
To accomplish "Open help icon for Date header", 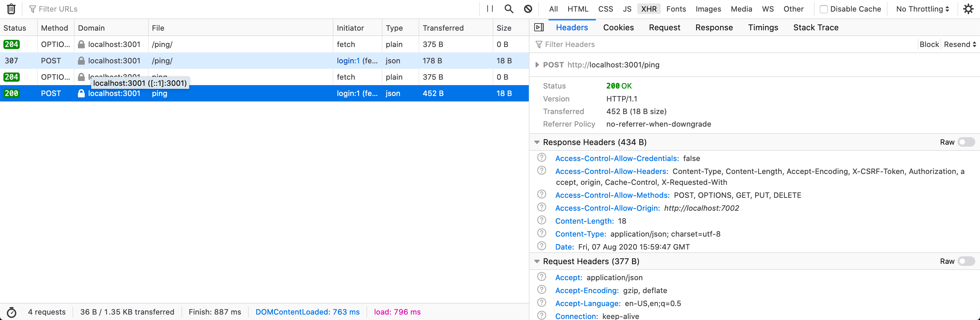I will click(x=542, y=246).
